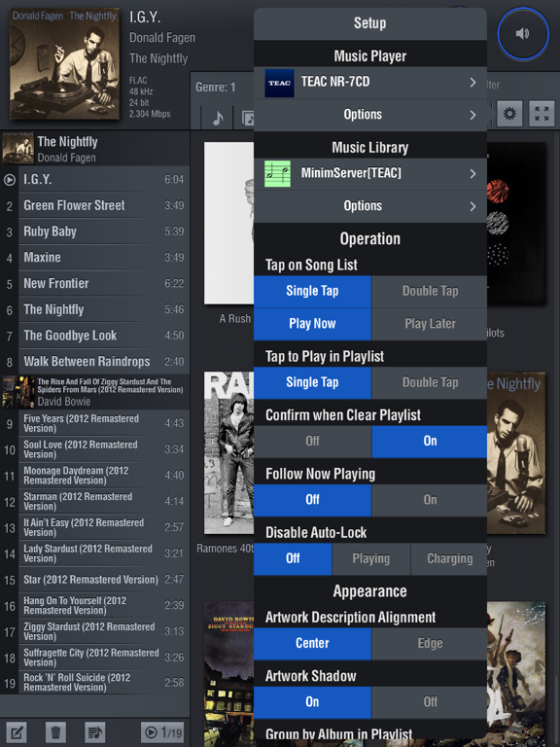Click the volume speaker icon
560x747 pixels.
[x=523, y=33]
